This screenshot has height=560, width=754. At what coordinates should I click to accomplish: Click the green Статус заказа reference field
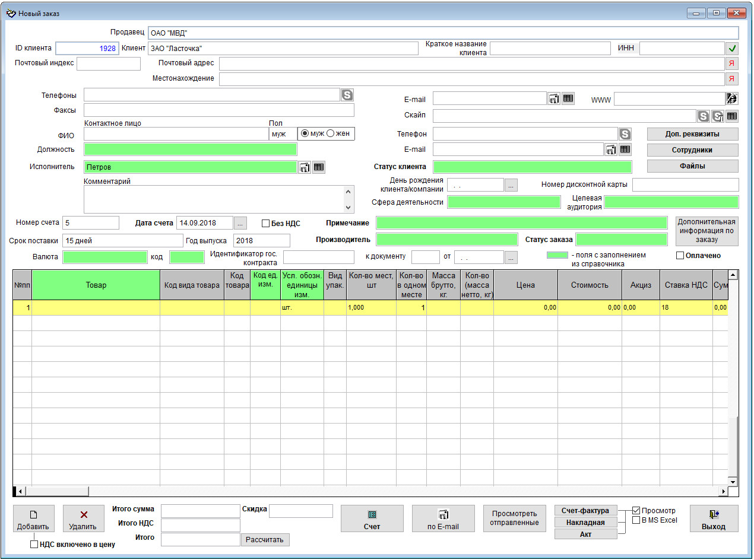[x=622, y=240]
